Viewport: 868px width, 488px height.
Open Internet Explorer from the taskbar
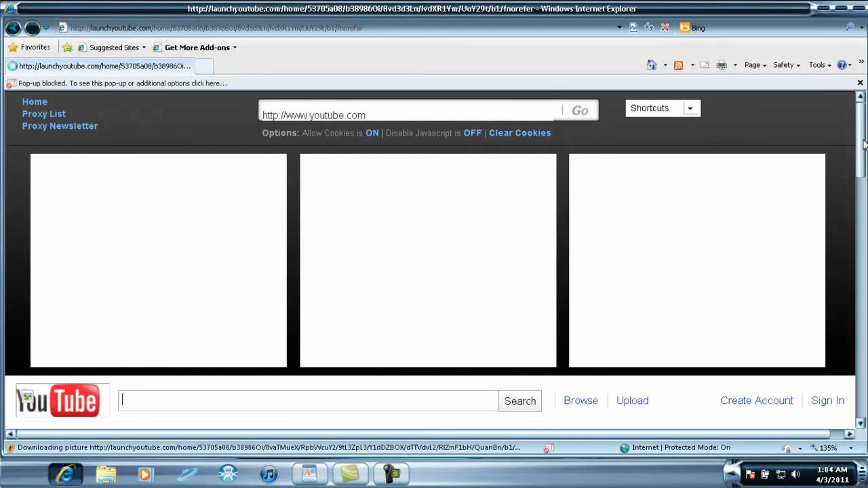(x=66, y=474)
